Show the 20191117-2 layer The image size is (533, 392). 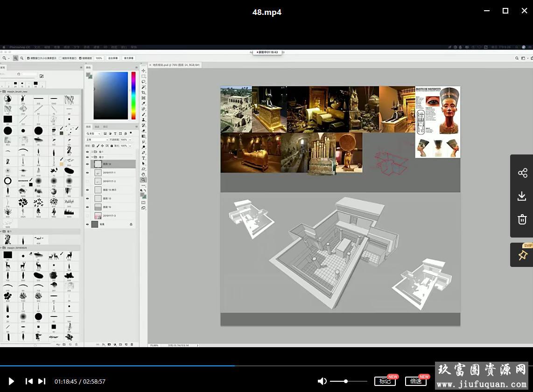pos(87,181)
